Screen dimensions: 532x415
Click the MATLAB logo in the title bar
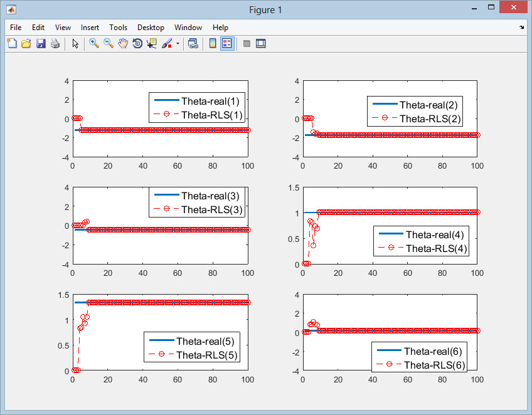click(11, 9)
